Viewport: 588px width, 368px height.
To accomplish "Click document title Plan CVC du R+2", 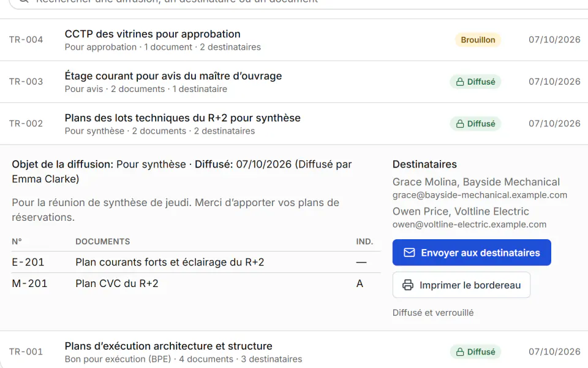I will (117, 283).
